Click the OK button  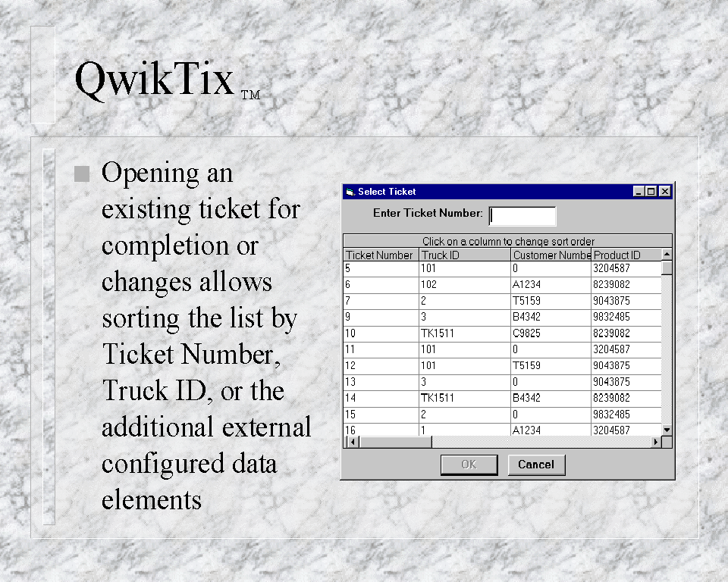(x=469, y=465)
